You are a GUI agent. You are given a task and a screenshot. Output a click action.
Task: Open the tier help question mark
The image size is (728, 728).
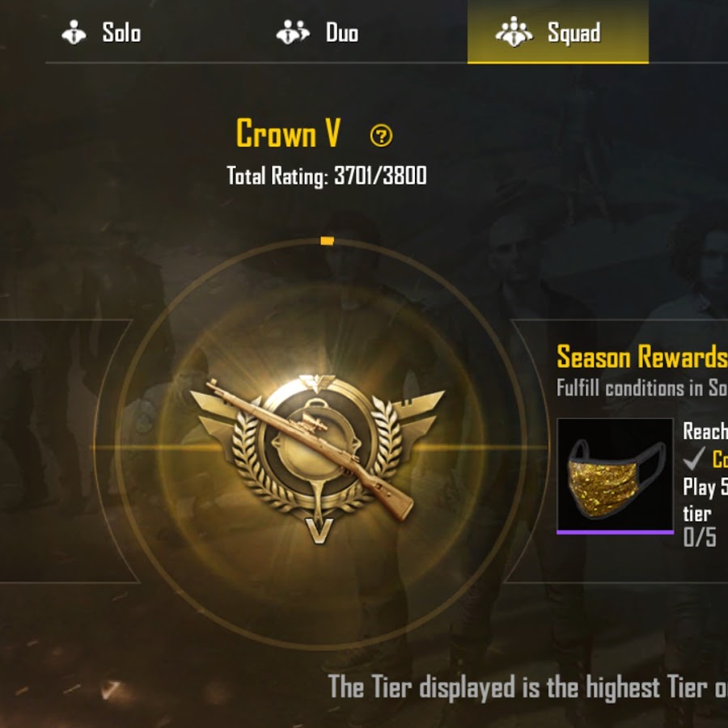click(x=381, y=136)
